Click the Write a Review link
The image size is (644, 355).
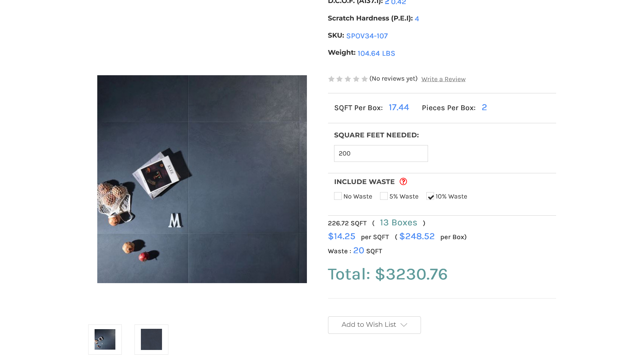click(443, 79)
